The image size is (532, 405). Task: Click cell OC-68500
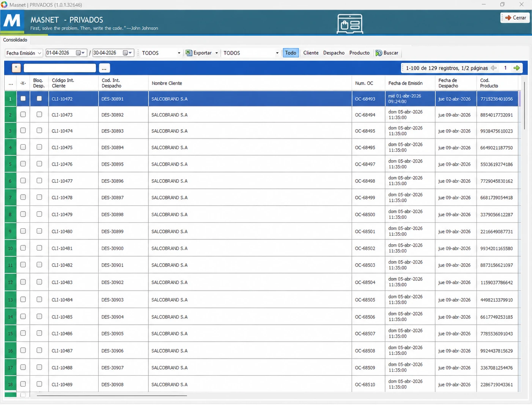pyautogui.click(x=368, y=214)
